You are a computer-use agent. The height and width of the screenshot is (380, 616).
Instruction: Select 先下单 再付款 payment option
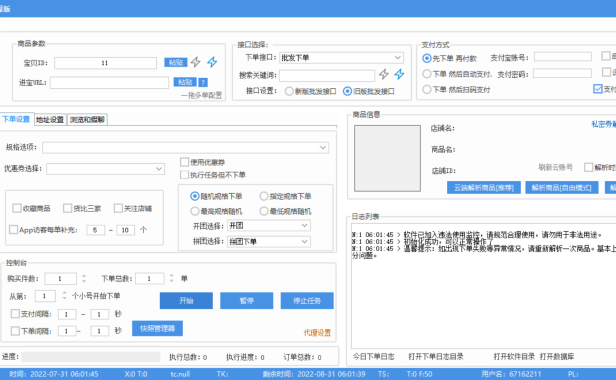[449, 58]
